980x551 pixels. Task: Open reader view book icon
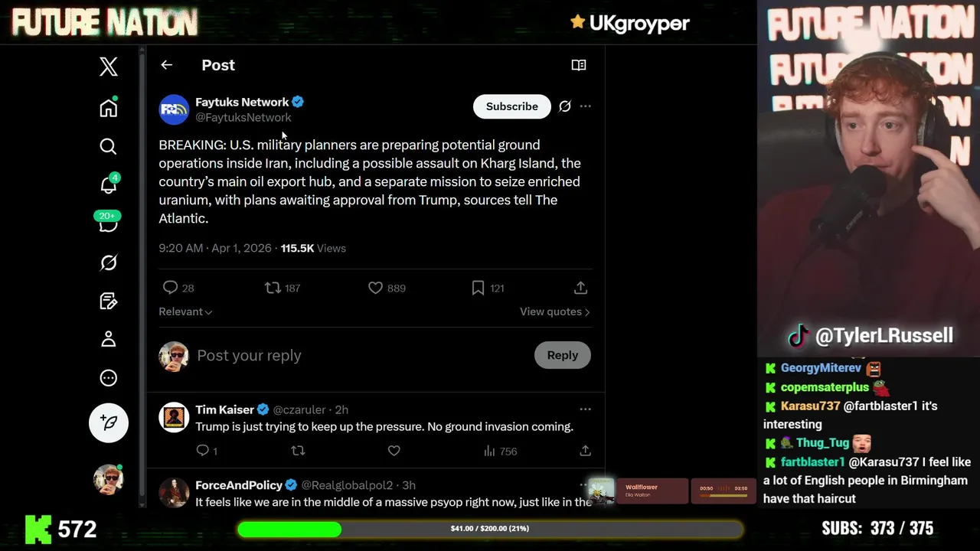coord(579,65)
